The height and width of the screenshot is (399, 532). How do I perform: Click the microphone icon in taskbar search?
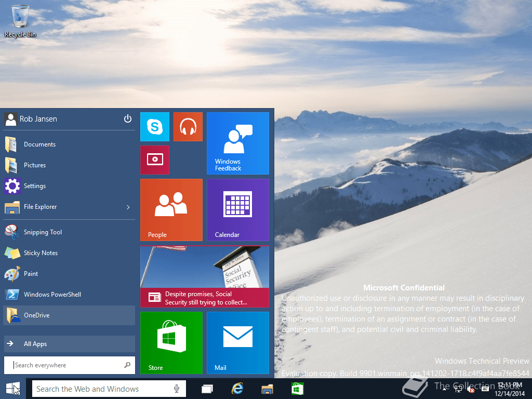click(177, 389)
